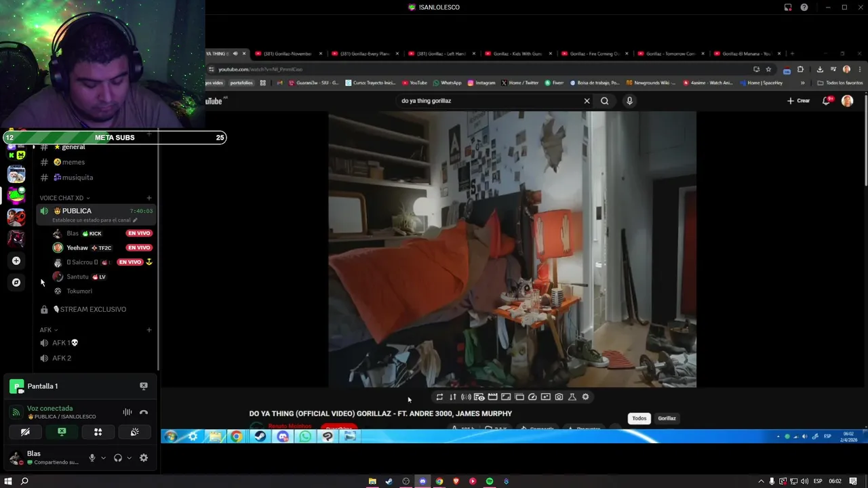
Task: Open microphone input options dropdown
Action: (x=103, y=458)
